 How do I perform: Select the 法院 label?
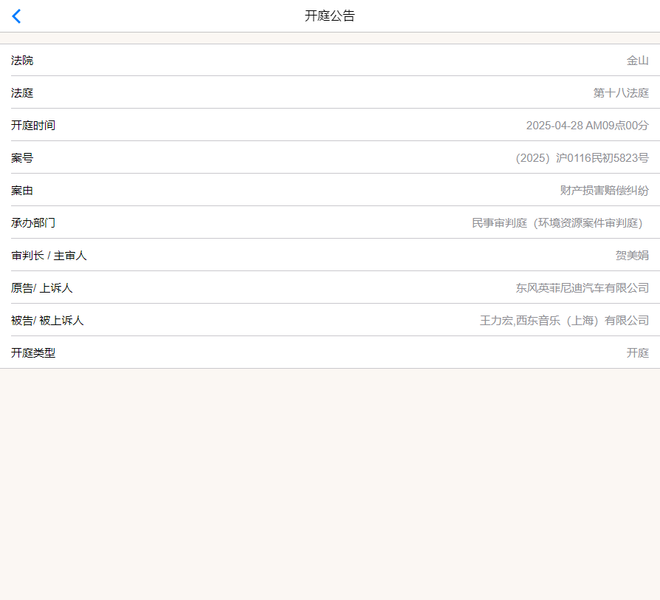[22, 60]
